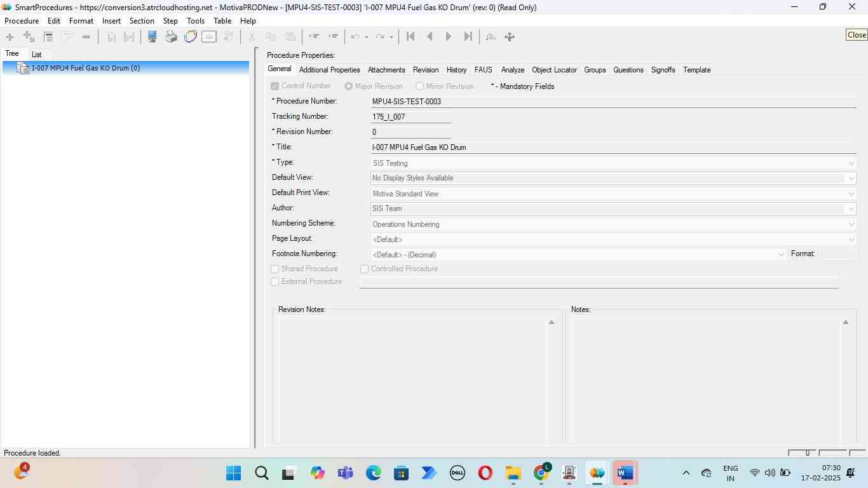The width and height of the screenshot is (868, 488).
Task: Switch to the Additional Properties tab
Action: tap(329, 70)
